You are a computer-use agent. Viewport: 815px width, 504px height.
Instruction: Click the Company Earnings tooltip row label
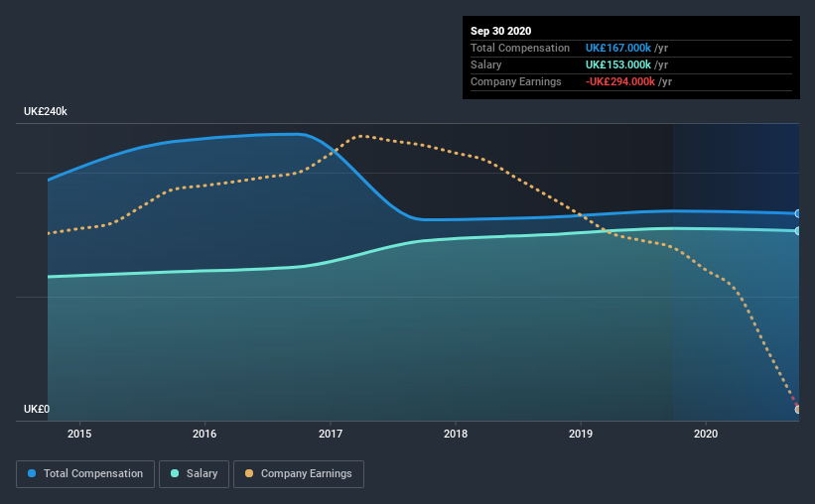click(515, 81)
